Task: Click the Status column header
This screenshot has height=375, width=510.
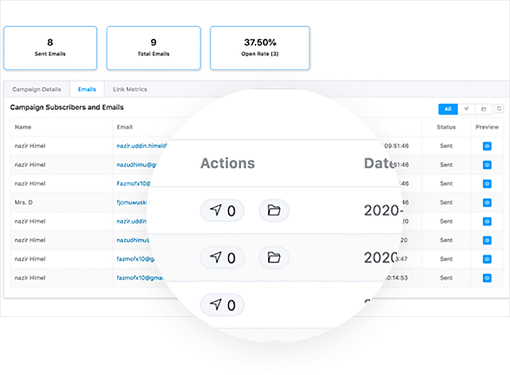Action: click(446, 127)
